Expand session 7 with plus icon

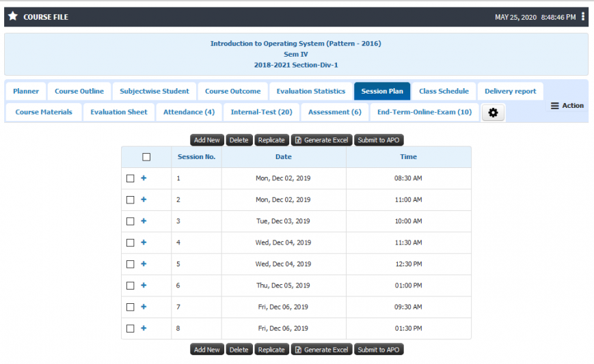click(x=144, y=307)
